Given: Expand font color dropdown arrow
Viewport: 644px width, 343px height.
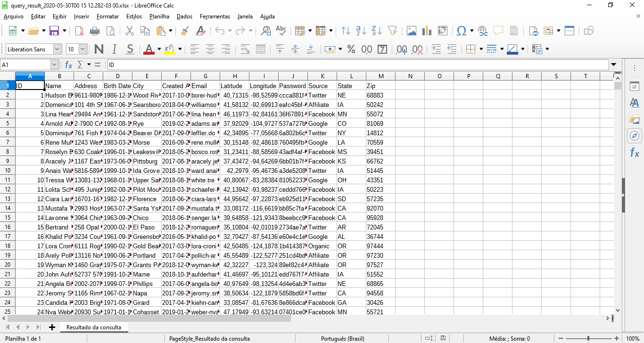Looking at the screenshot, I should 159,49.
